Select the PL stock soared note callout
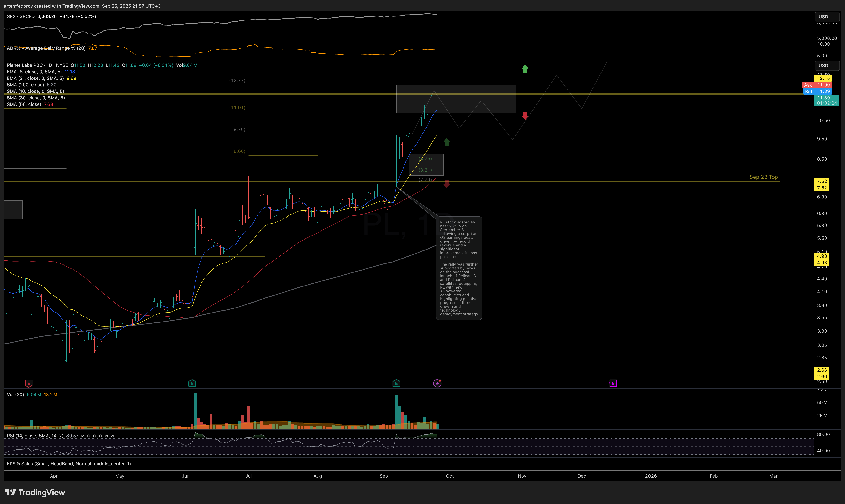 click(459, 268)
